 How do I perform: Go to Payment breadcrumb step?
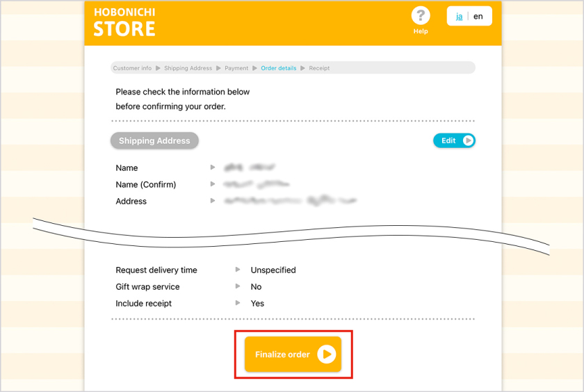click(x=236, y=68)
